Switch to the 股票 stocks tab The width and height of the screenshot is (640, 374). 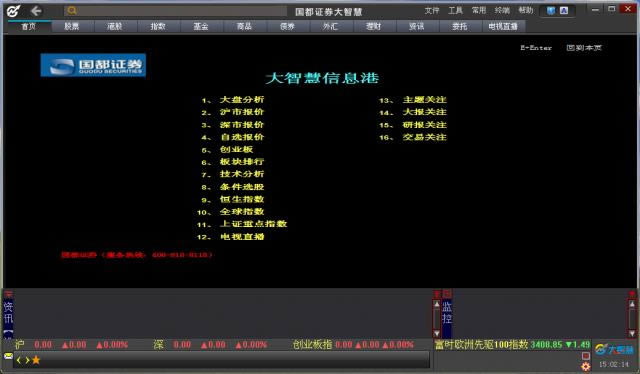coord(72,27)
